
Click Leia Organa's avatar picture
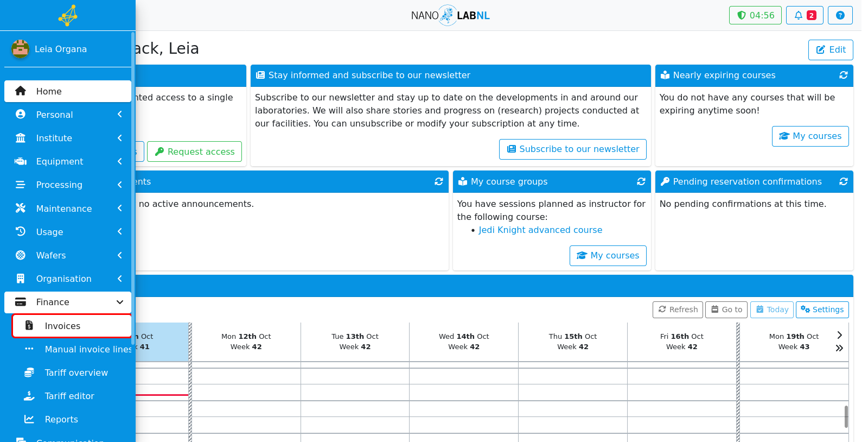pyautogui.click(x=20, y=49)
